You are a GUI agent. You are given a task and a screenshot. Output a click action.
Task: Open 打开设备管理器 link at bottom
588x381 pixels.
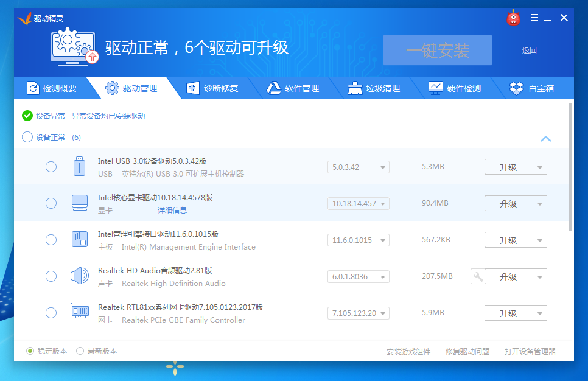[530, 352]
